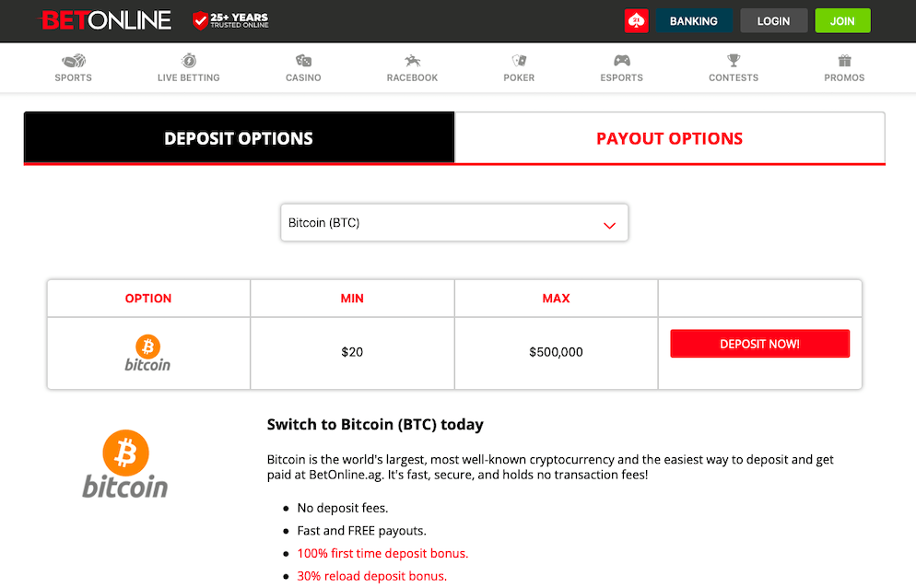This screenshot has width=916, height=588.
Task: Expand the Bitcoin (BTC) method dropdown
Action: (x=454, y=223)
